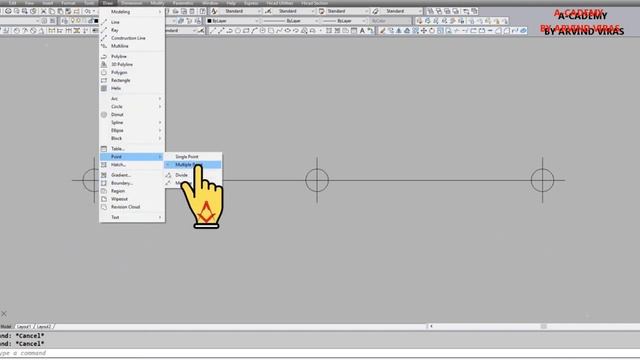Expand the Modeling submenu

coord(132,12)
